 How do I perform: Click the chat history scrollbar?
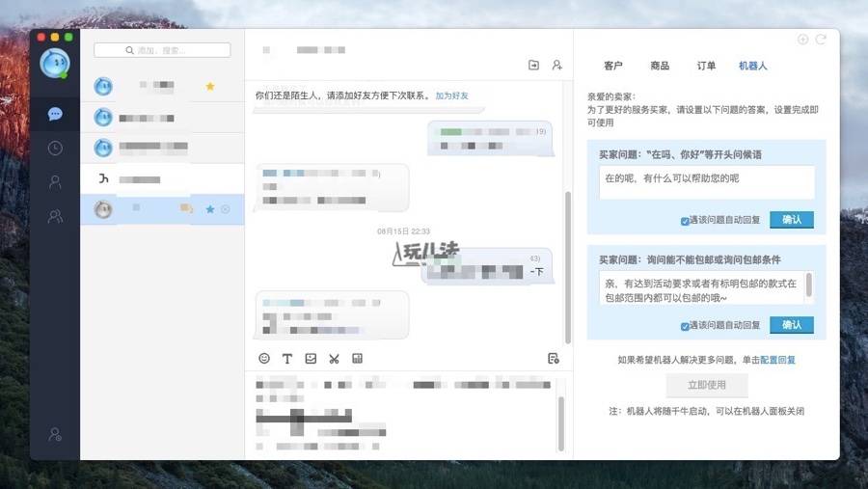(567, 267)
